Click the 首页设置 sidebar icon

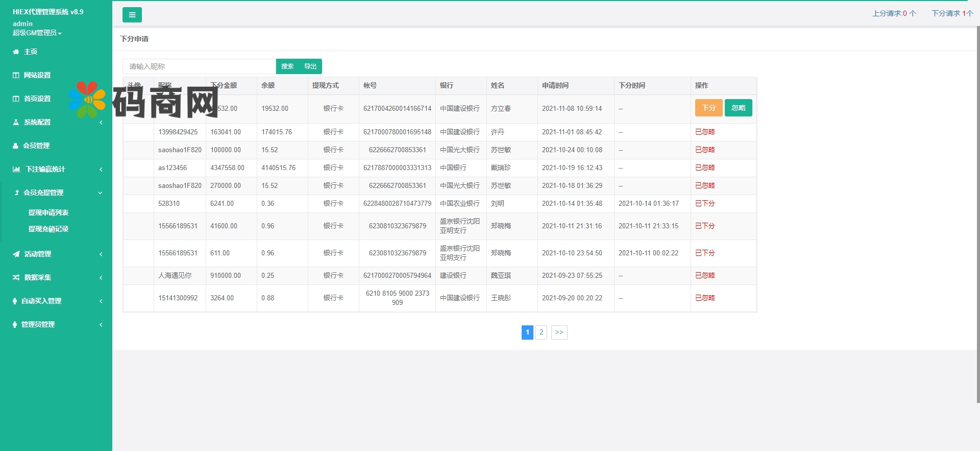pyautogui.click(x=16, y=99)
